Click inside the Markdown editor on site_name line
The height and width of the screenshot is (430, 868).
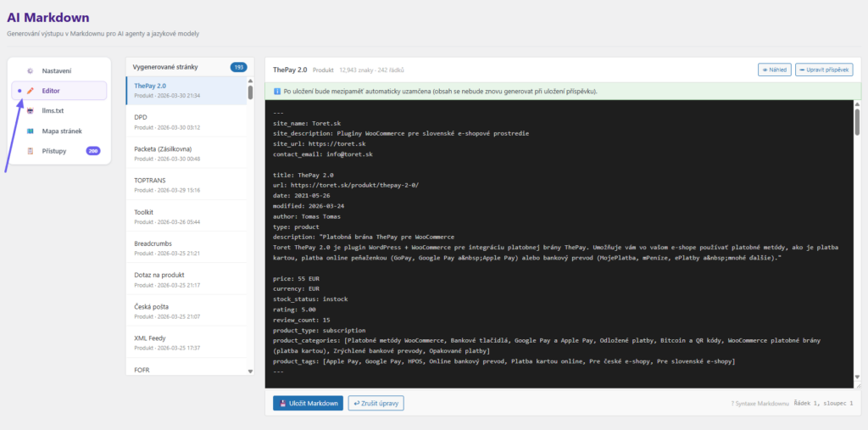pos(305,123)
